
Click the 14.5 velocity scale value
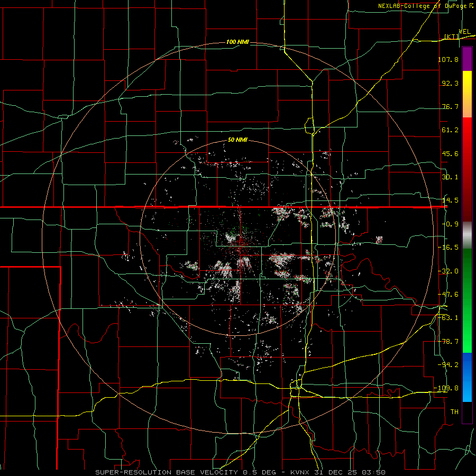pos(450,200)
